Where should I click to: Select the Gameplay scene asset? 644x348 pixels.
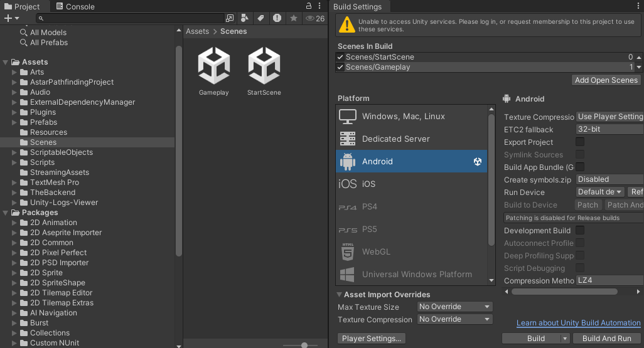click(x=213, y=71)
